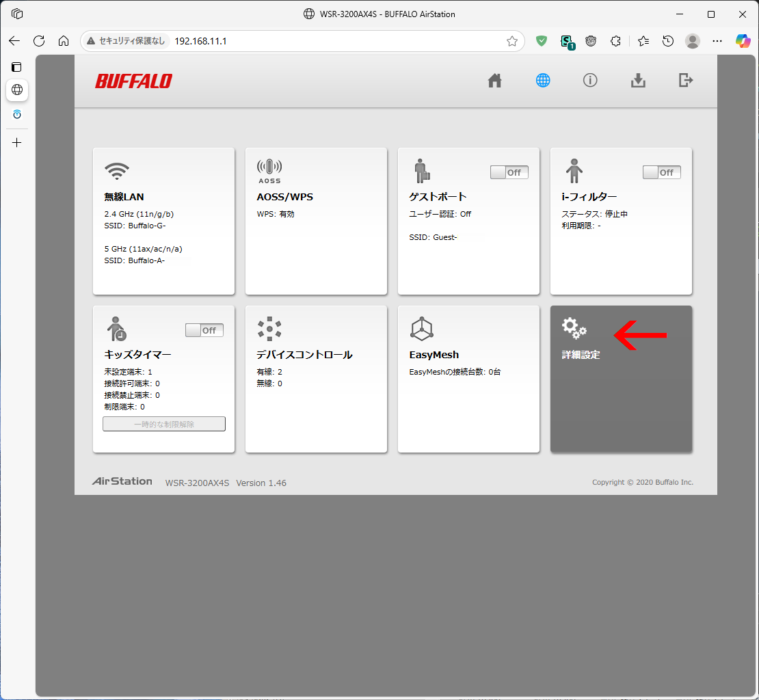Screen dimensions: 759x700
Task: Click the text '有線: 2'
Action: (x=269, y=372)
